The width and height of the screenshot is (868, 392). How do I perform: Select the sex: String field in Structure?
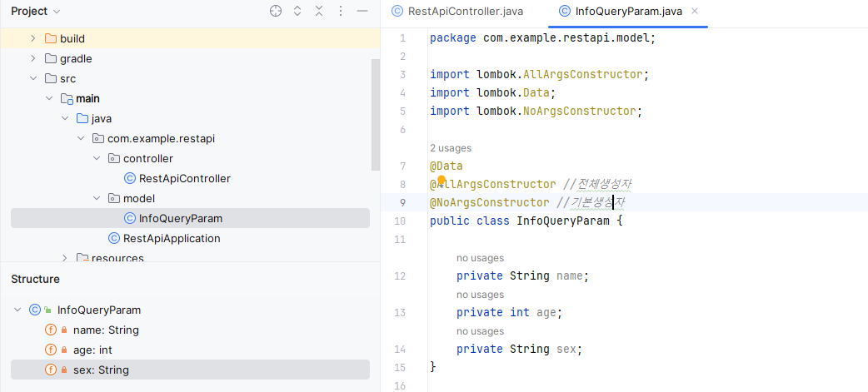click(190, 370)
